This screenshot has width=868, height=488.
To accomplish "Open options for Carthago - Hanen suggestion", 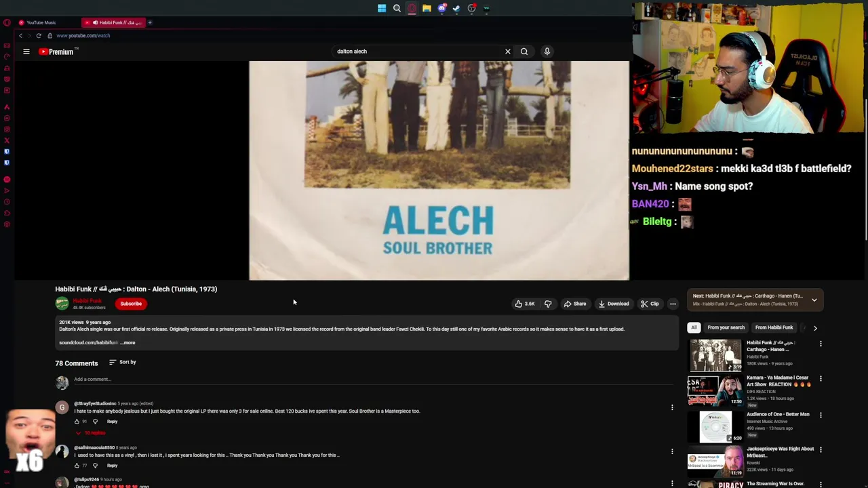I will pos(821,344).
